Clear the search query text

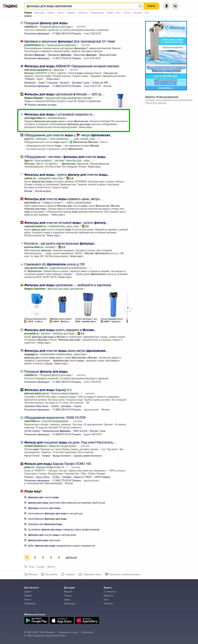(x=140, y=6)
